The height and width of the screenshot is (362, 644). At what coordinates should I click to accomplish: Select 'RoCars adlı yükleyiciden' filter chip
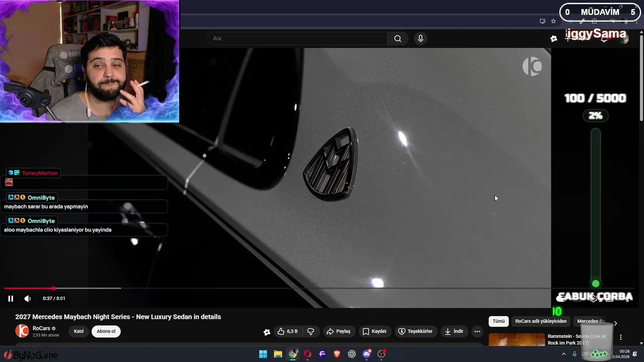(541, 321)
